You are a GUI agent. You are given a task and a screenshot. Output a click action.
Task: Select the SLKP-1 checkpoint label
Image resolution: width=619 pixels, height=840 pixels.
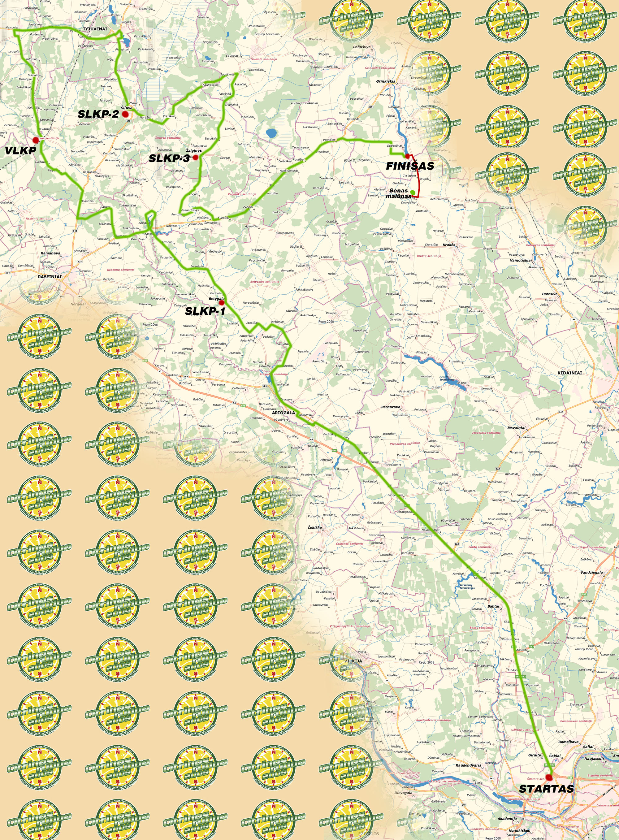(x=205, y=311)
